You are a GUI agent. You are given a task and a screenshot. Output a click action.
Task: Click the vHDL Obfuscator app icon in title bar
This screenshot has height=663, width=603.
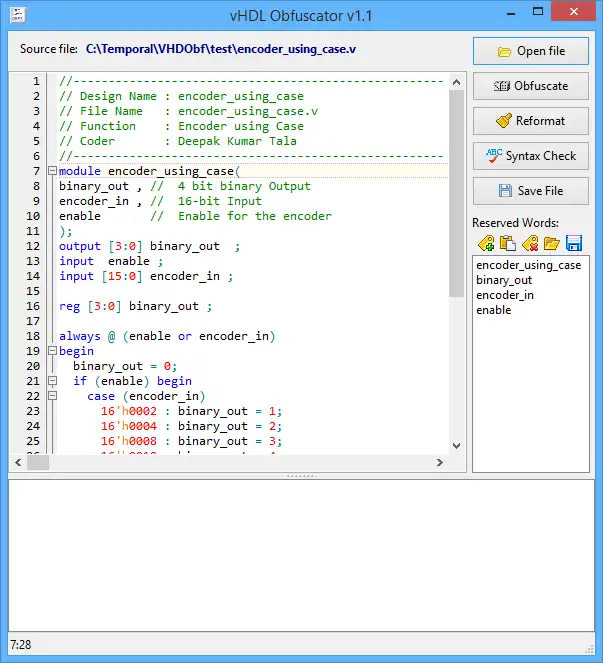click(x=17, y=16)
